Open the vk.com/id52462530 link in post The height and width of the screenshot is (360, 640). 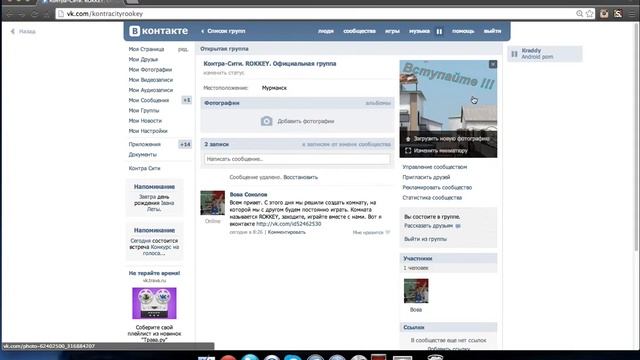tap(289, 224)
